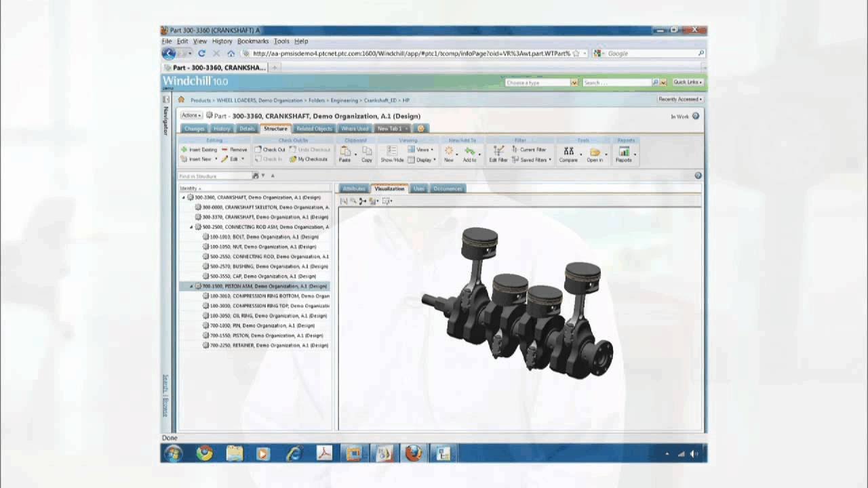Open the New Tab 1 tab
Viewport: 868px width, 488px height.
(x=392, y=128)
